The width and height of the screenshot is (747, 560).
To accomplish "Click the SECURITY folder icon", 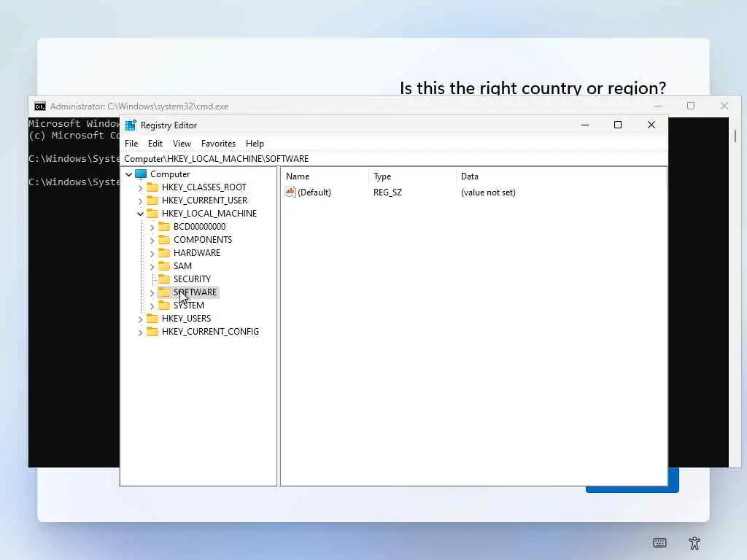I will (x=164, y=279).
